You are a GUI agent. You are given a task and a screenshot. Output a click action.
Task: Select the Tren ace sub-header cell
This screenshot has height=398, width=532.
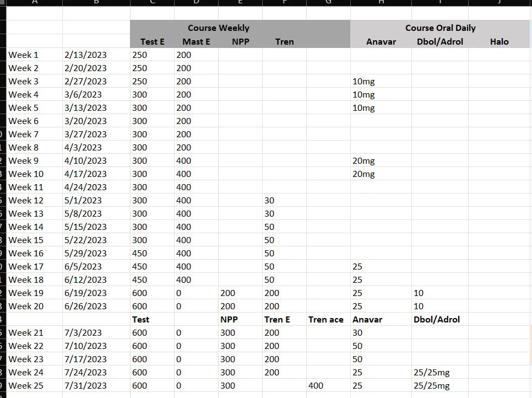pyautogui.click(x=325, y=320)
